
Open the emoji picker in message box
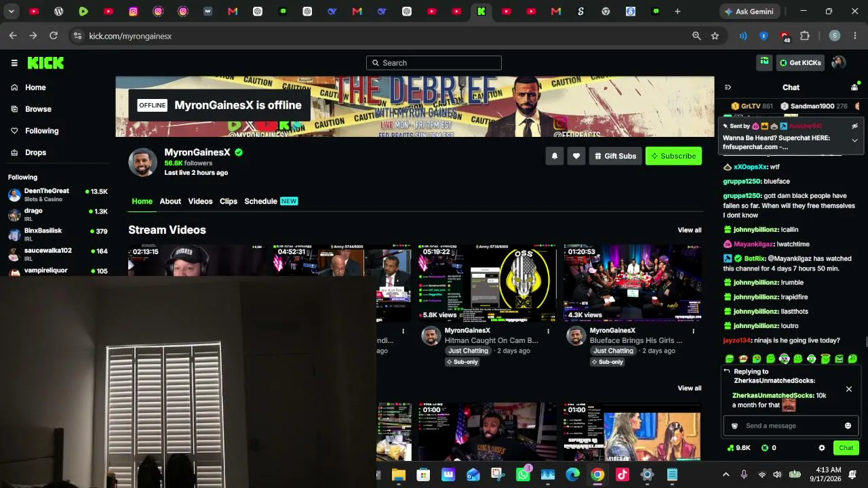848,426
